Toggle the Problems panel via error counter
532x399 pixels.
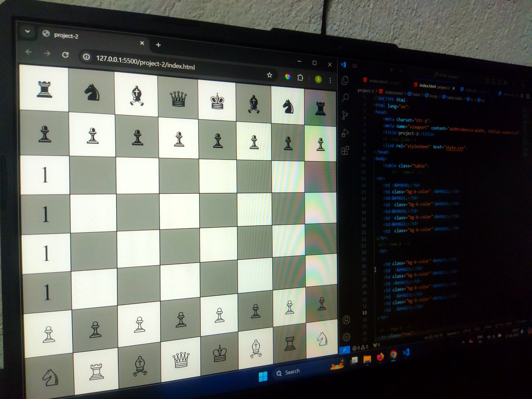(355, 348)
